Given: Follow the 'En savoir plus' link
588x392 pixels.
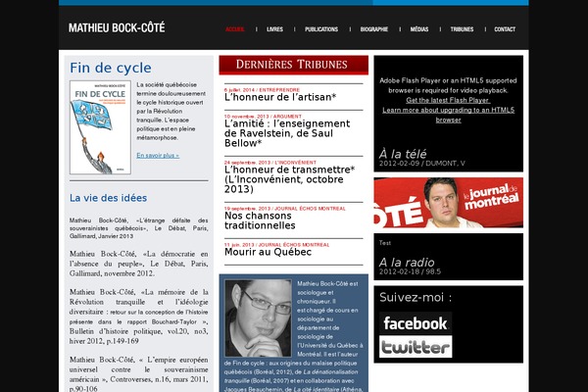Looking at the screenshot, I should pyautogui.click(x=158, y=155).
